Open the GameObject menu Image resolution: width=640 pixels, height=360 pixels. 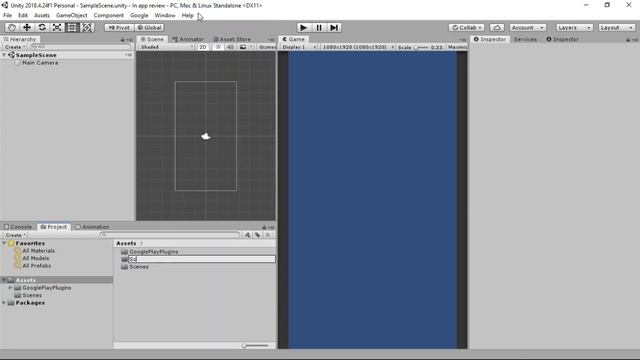[x=71, y=16]
